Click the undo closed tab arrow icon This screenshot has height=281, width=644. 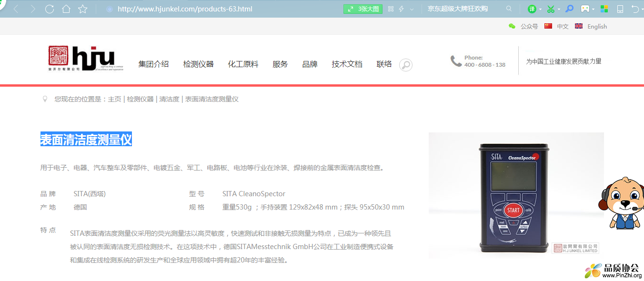[x=635, y=9]
